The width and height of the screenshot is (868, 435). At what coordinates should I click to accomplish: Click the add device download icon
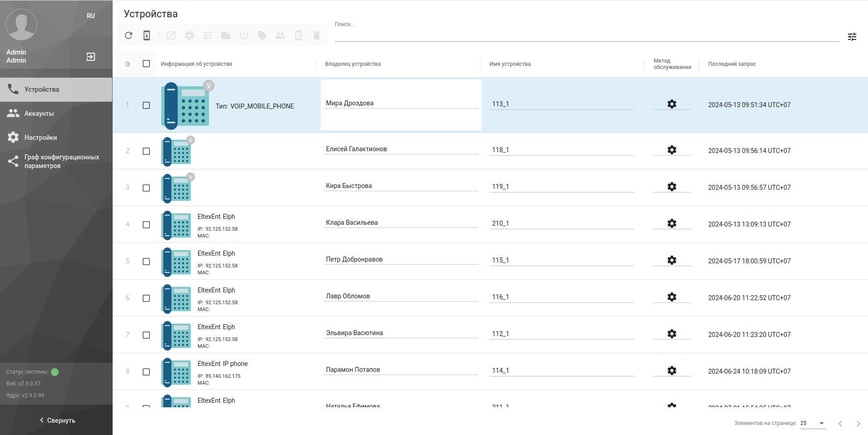click(x=147, y=35)
